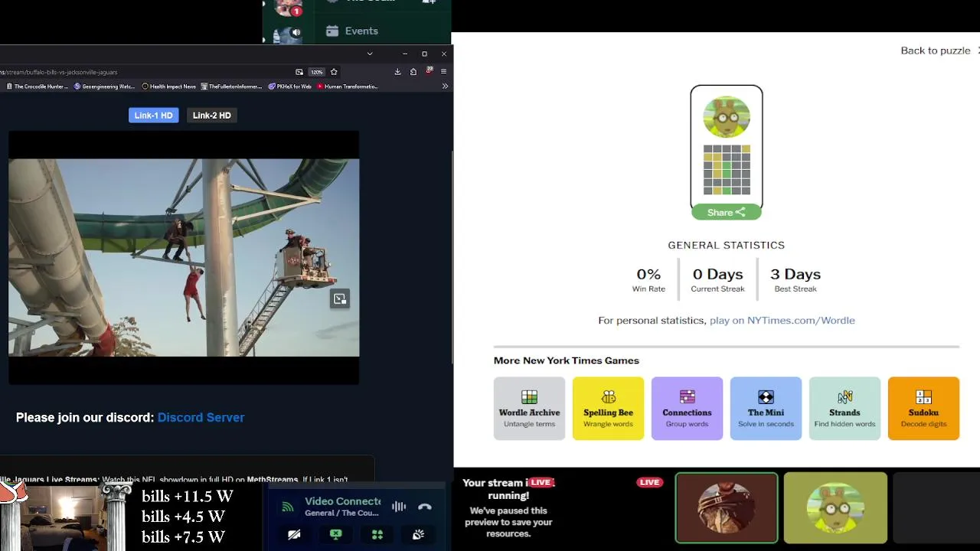Open the browser hamburger menu

443,72
